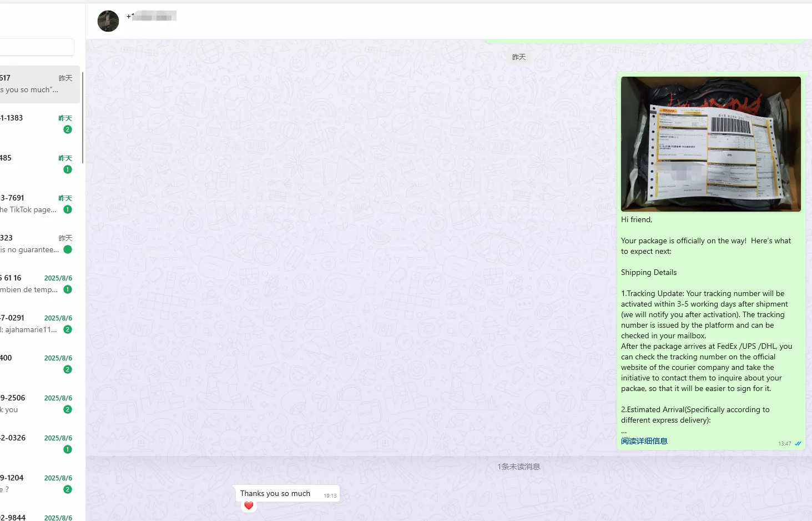Open the chat showing 'he TikTok page...'

click(33, 204)
